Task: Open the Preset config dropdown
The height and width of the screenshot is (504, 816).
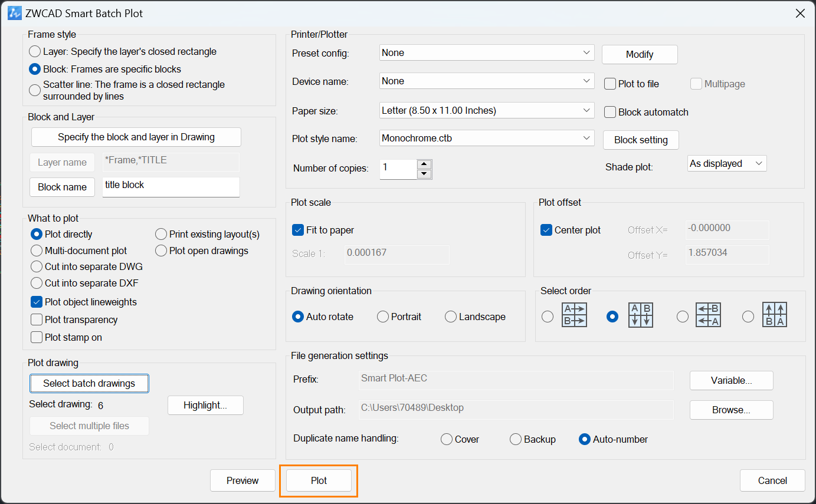Action: coord(487,52)
